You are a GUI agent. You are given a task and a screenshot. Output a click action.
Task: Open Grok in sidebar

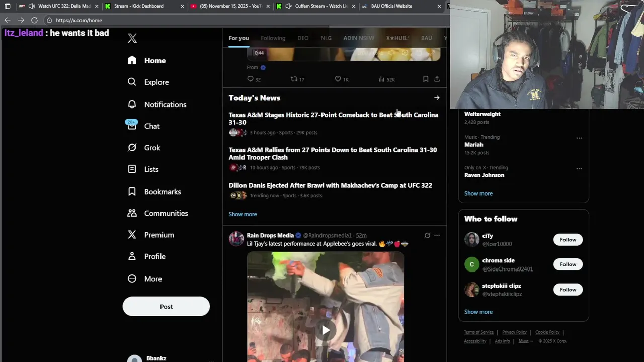[x=144, y=148]
